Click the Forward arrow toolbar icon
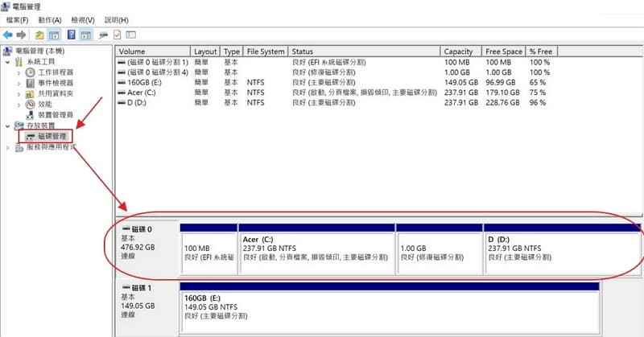Viewport: 644px width, 337px height. click(x=22, y=35)
